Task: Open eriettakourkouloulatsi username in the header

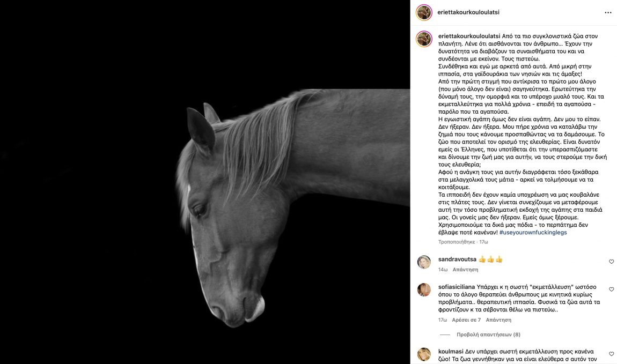Action: click(x=468, y=12)
